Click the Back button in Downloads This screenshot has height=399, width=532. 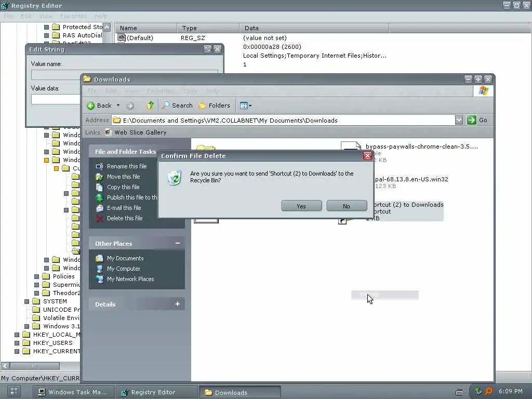(99, 105)
